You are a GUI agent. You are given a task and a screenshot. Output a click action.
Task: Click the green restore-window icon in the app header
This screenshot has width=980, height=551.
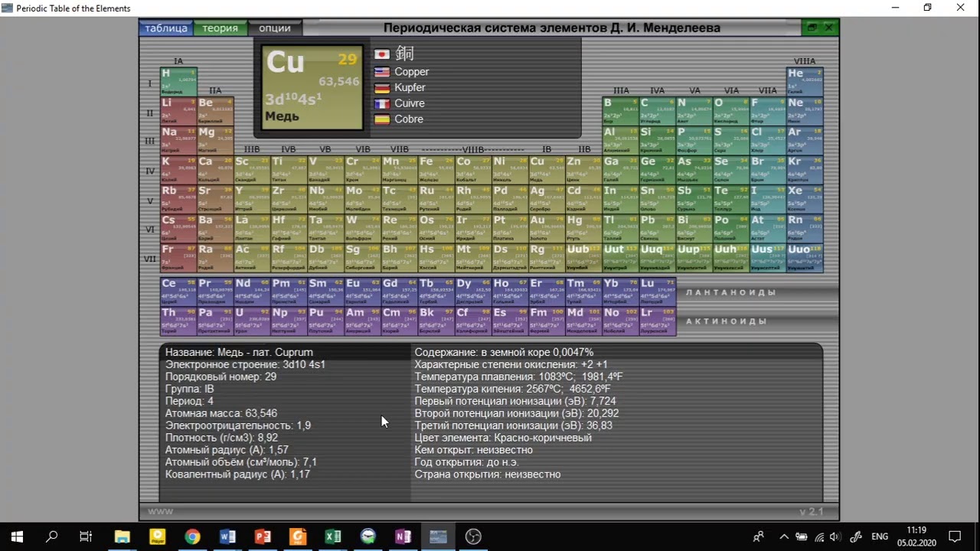click(812, 28)
